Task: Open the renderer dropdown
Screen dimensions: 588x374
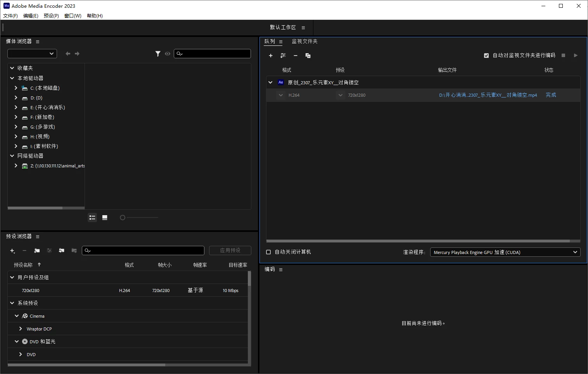Action: point(505,252)
